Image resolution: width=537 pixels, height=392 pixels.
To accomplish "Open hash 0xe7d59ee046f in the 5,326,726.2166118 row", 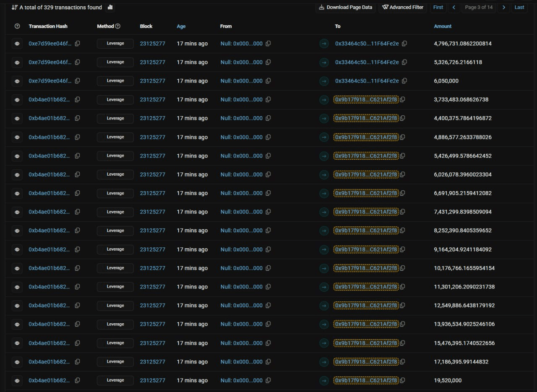I will click(50, 62).
